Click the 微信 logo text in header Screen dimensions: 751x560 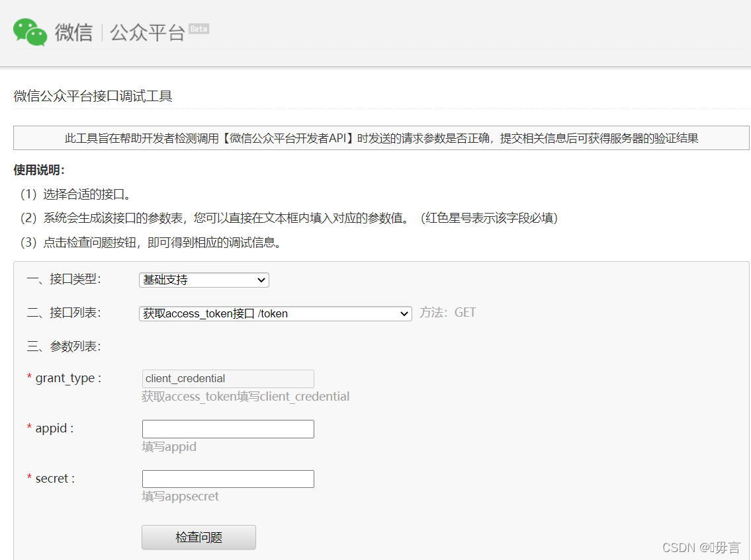tap(73, 32)
